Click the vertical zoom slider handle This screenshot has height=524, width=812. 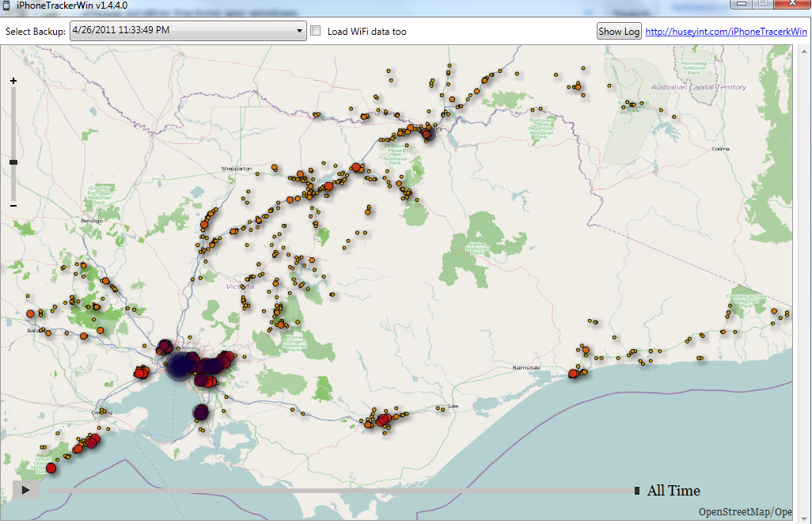13,162
